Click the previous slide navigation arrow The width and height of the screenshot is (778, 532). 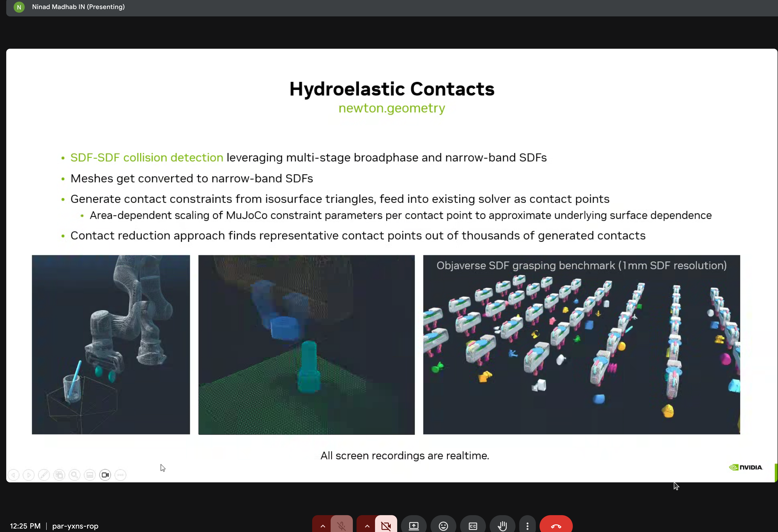(13, 475)
